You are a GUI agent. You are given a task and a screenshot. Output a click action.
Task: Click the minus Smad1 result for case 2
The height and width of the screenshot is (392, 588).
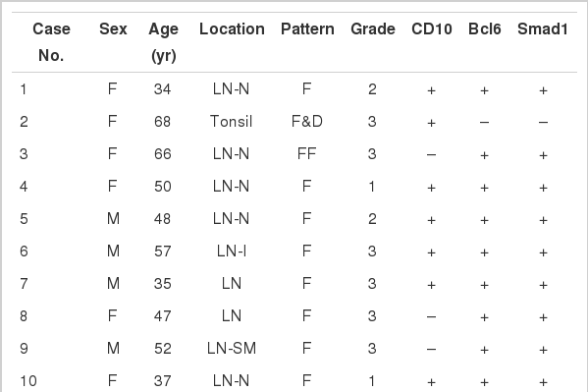coord(543,122)
